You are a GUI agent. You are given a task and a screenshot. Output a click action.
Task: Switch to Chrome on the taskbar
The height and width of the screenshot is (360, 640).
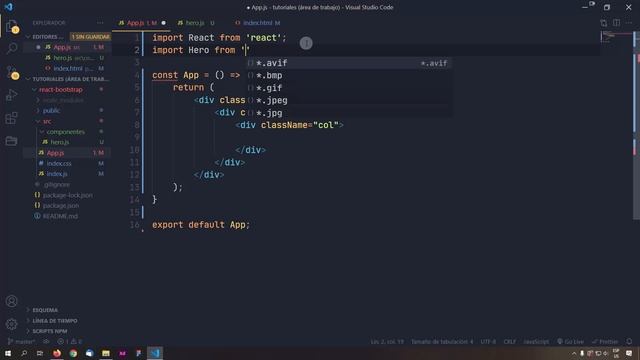[73, 353]
